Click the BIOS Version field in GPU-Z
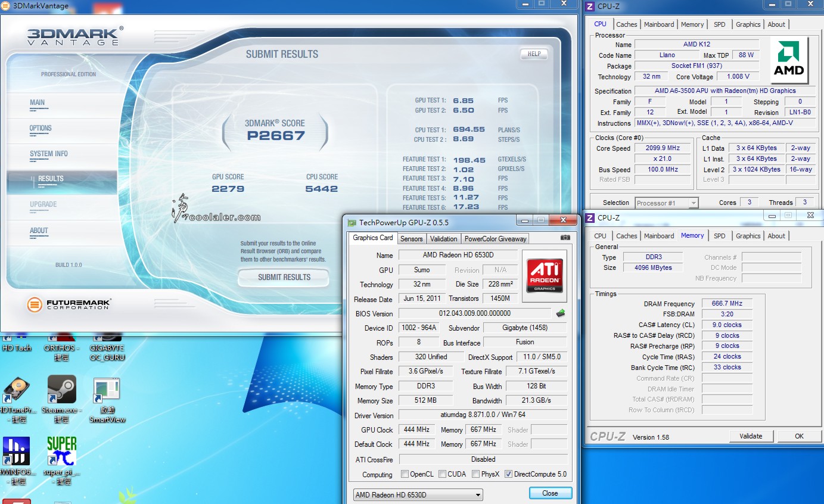The width and height of the screenshot is (824, 504). point(475,313)
